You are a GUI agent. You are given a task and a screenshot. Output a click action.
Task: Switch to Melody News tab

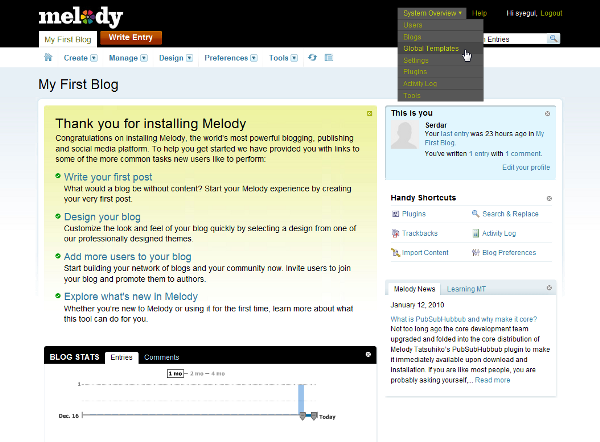coord(414,289)
